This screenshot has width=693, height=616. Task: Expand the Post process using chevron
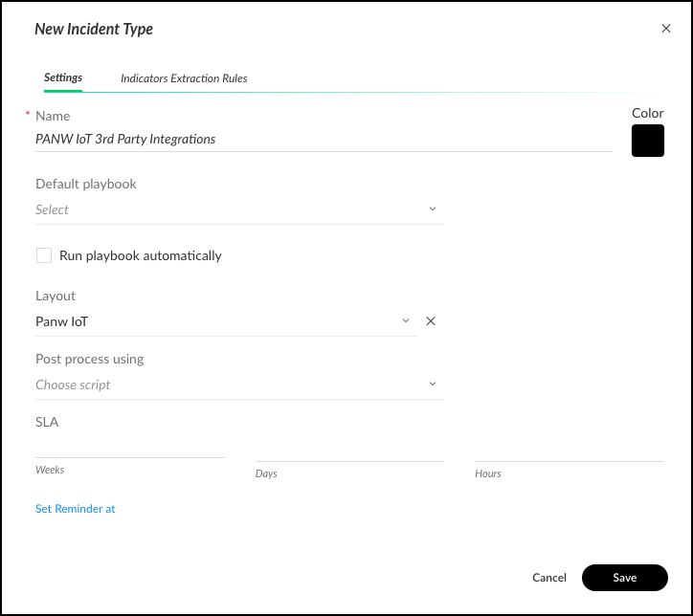432,385
